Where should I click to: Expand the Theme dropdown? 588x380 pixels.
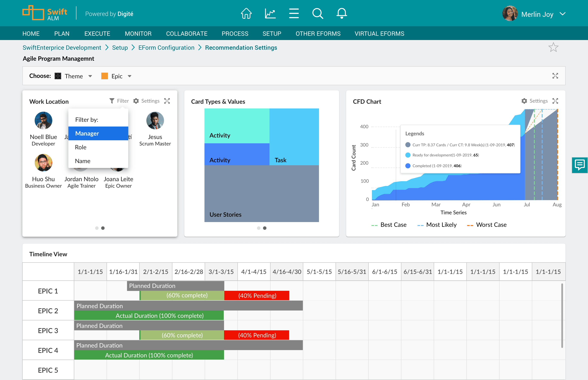90,76
